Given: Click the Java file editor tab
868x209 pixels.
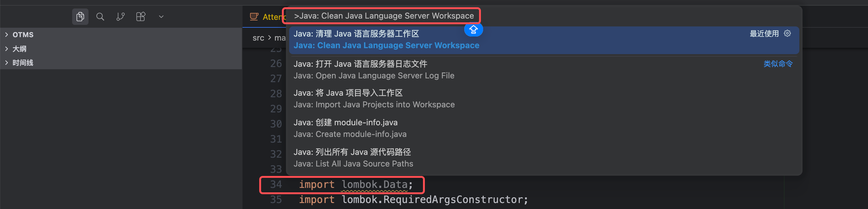Looking at the screenshot, I should pos(267,17).
